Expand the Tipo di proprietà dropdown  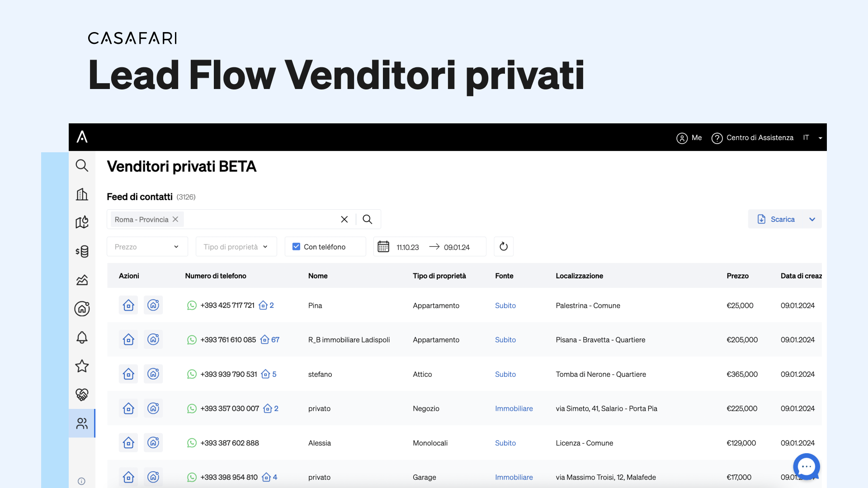coord(236,247)
